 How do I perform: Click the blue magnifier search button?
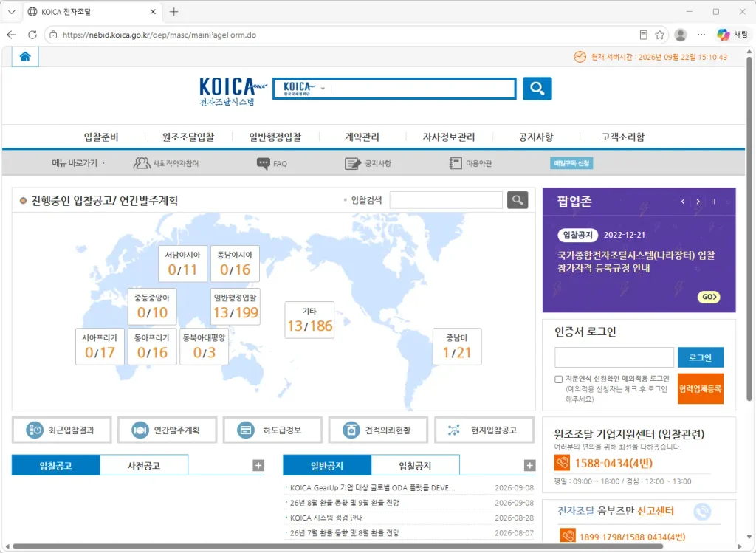coord(537,89)
